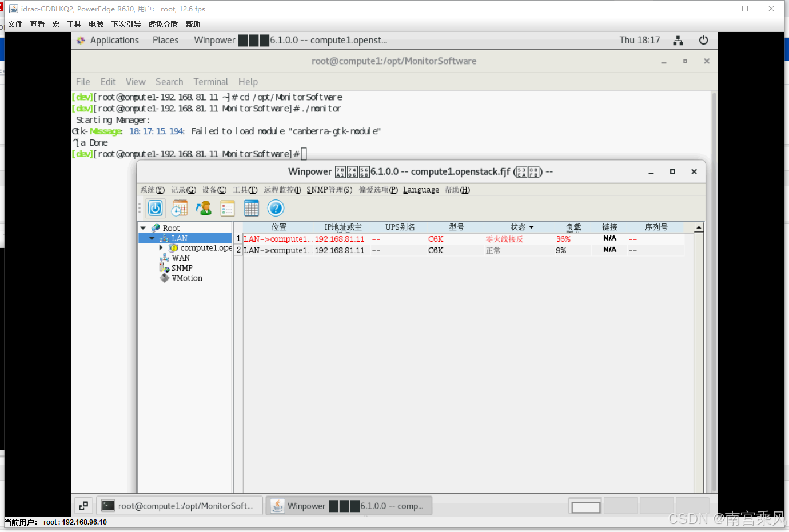Expand the compute1.ope tree node
The image size is (789, 532).
point(161,248)
